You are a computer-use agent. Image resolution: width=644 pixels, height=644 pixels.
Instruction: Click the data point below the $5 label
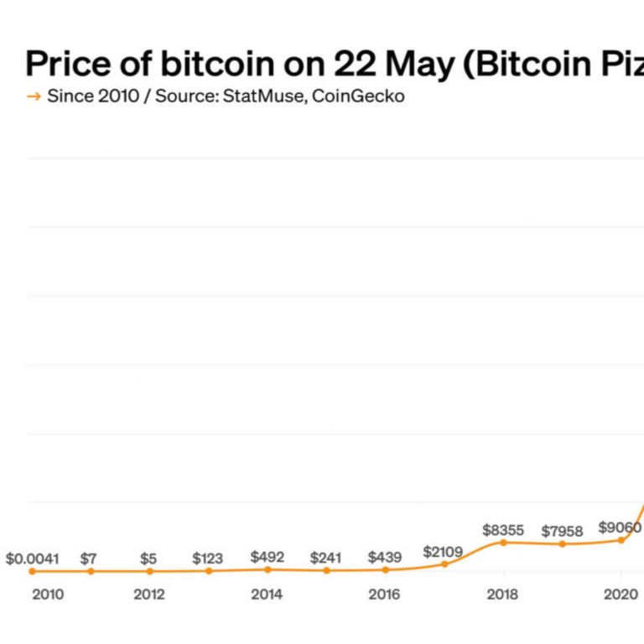[150, 571]
